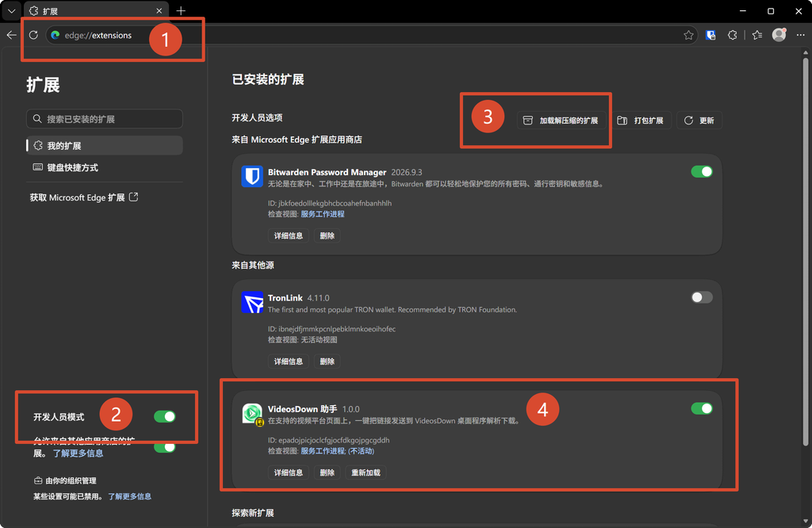This screenshot has width=812, height=528.
Task: Click the Edge logo in address bar
Action: coord(56,35)
